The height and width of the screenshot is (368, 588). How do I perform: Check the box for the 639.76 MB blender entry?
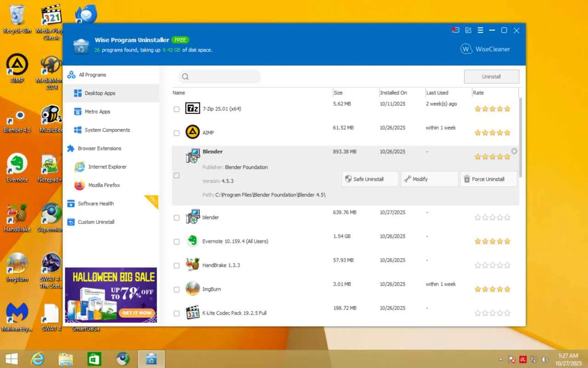[x=176, y=218]
